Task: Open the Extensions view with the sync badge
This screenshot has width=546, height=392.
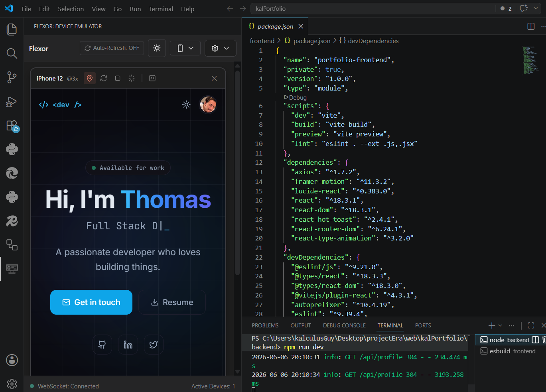Action: [12, 126]
